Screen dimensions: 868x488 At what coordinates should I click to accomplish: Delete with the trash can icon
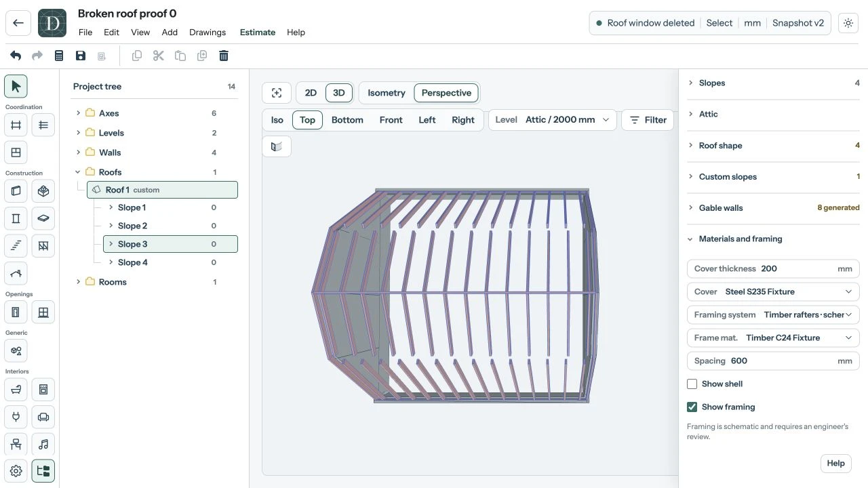pos(224,56)
